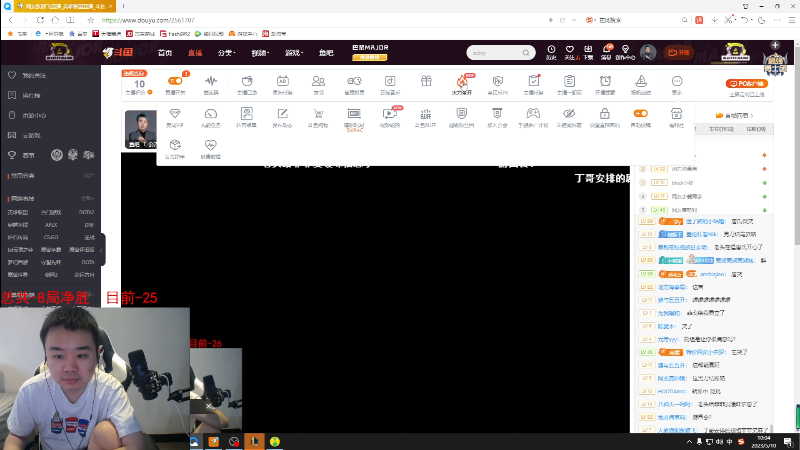
Task: Open the heart pulse icon
Action: 211,145
